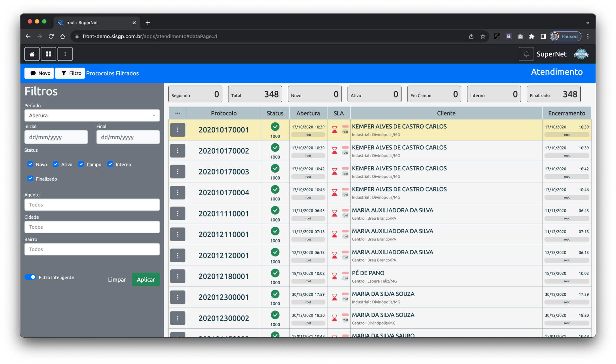This screenshot has height=364, width=616.
Task: Select the Finalizado 348 counter tab
Action: pos(553,94)
